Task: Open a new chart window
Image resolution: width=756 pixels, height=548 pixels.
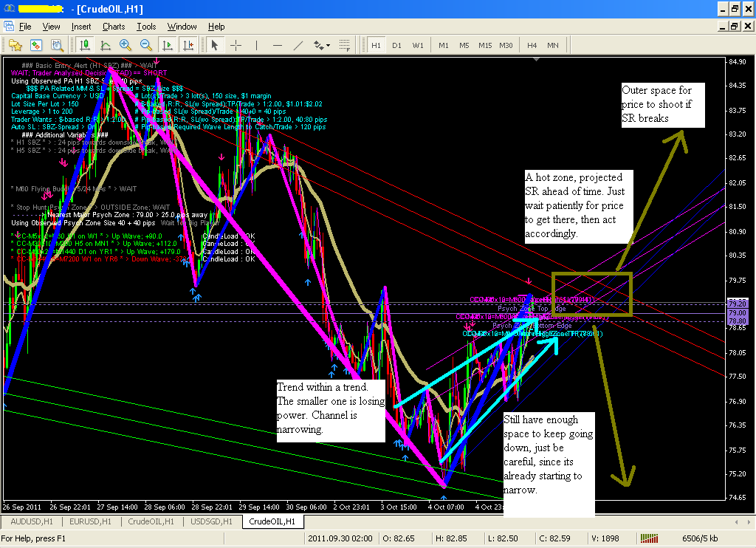Action: (15, 45)
